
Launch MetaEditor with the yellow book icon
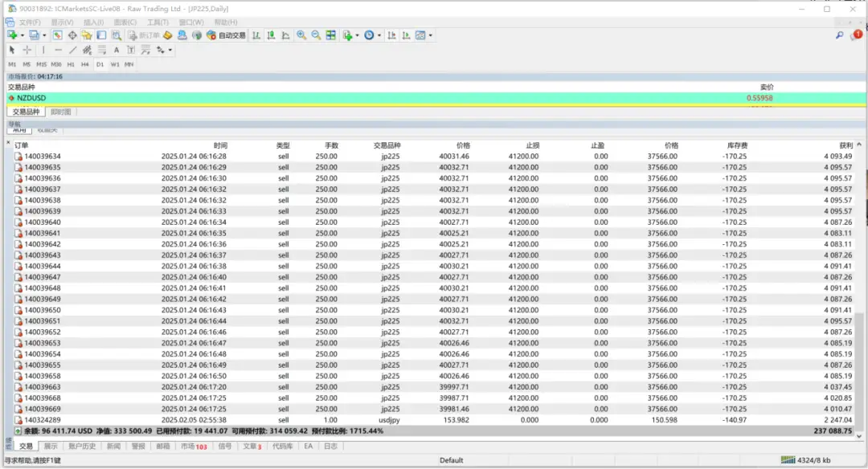(168, 35)
